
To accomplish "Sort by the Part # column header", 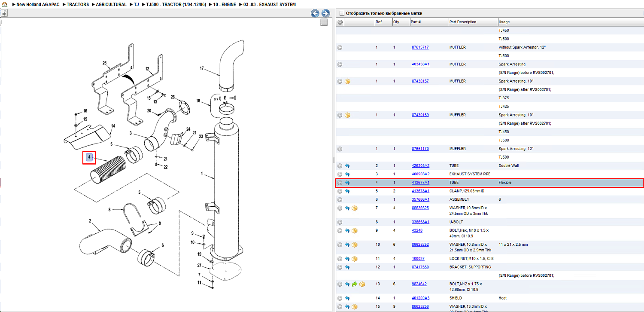I will tap(429, 22).
